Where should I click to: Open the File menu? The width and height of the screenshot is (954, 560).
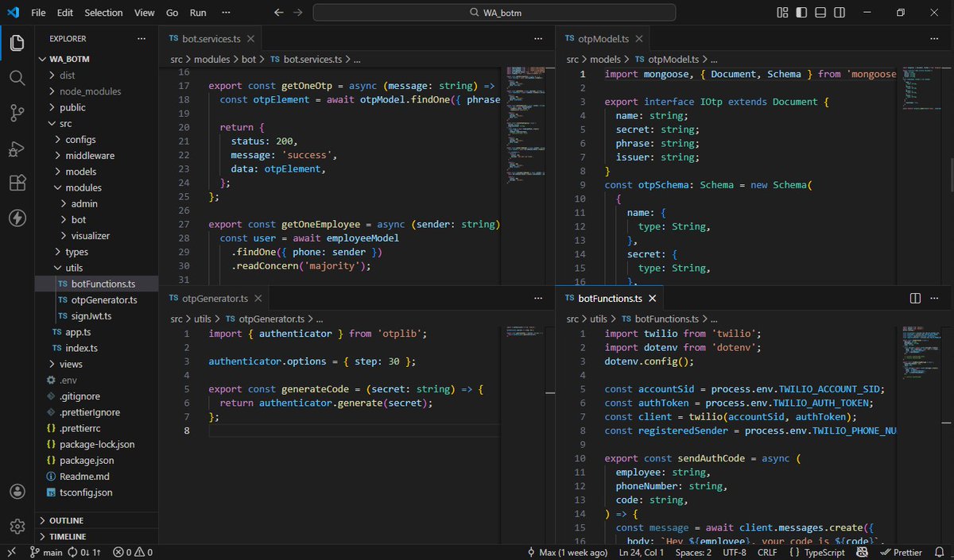click(x=38, y=13)
